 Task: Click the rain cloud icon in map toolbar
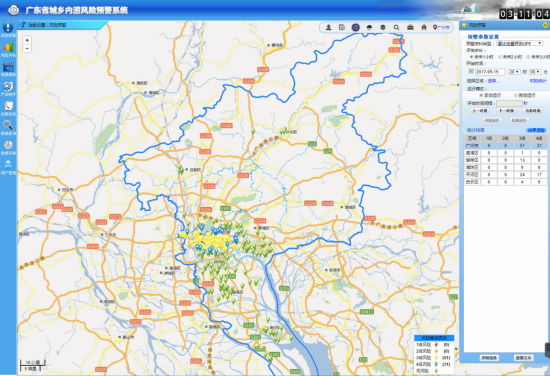[369, 27]
